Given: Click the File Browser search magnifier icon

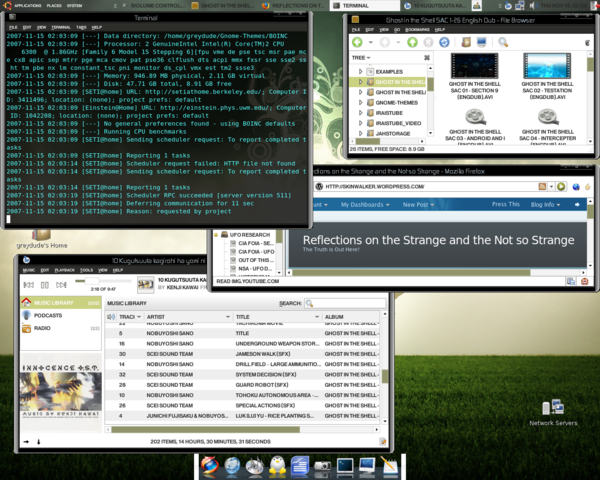Looking at the screenshot, I should pyautogui.click(x=503, y=42).
